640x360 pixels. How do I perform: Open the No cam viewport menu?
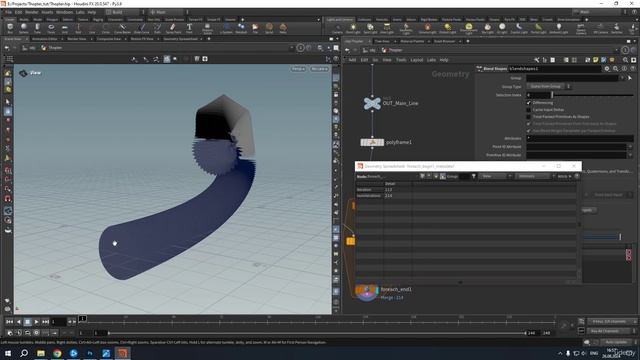coord(319,69)
